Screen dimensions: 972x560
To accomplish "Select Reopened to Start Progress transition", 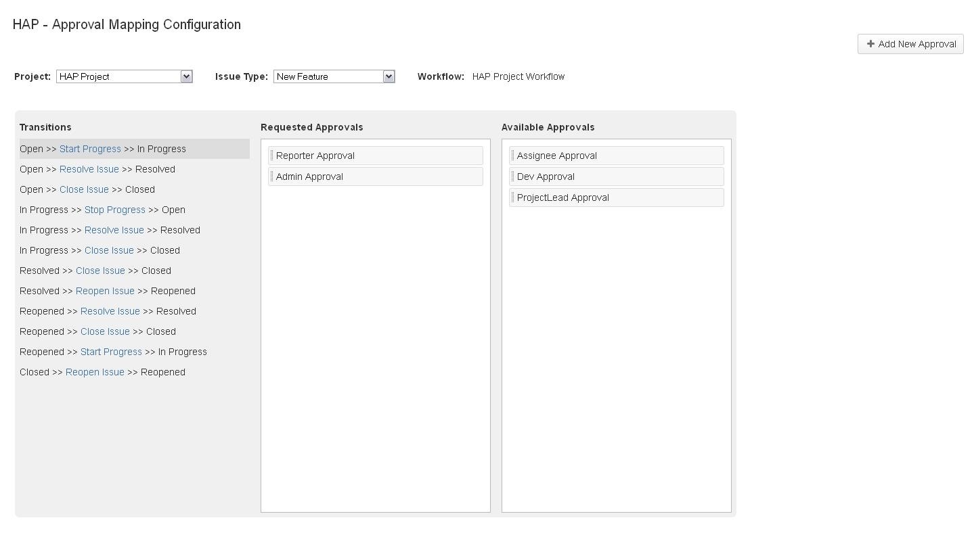I will point(111,352).
